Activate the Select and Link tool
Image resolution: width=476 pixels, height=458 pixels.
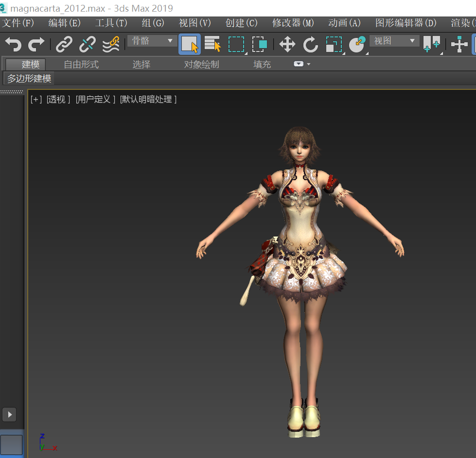pyautogui.click(x=64, y=45)
